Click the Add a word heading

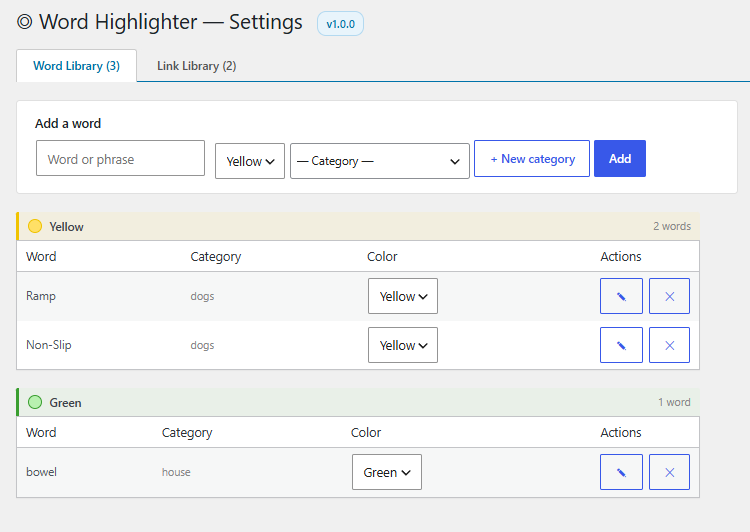(68, 123)
